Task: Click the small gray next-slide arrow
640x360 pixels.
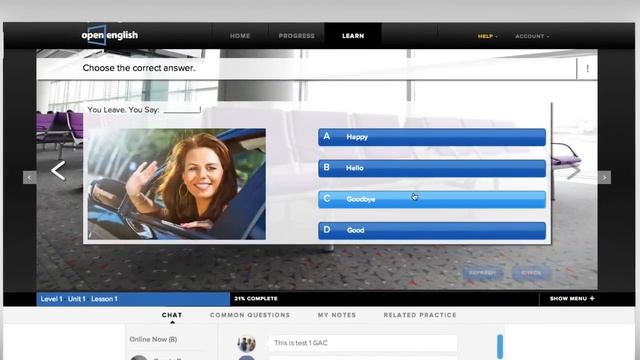Action: pos(604,178)
